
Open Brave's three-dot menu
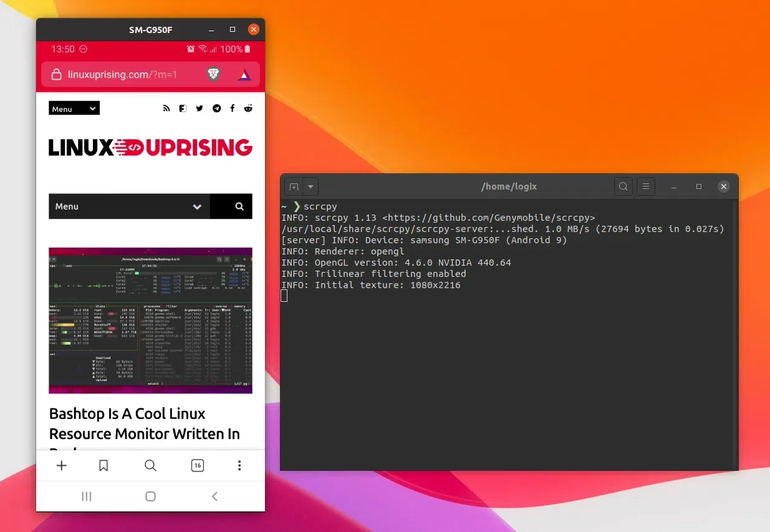(x=239, y=465)
